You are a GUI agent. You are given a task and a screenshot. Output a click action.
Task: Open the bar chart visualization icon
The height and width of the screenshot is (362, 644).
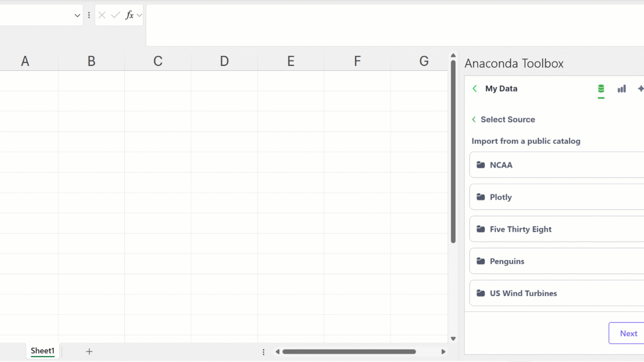point(622,89)
